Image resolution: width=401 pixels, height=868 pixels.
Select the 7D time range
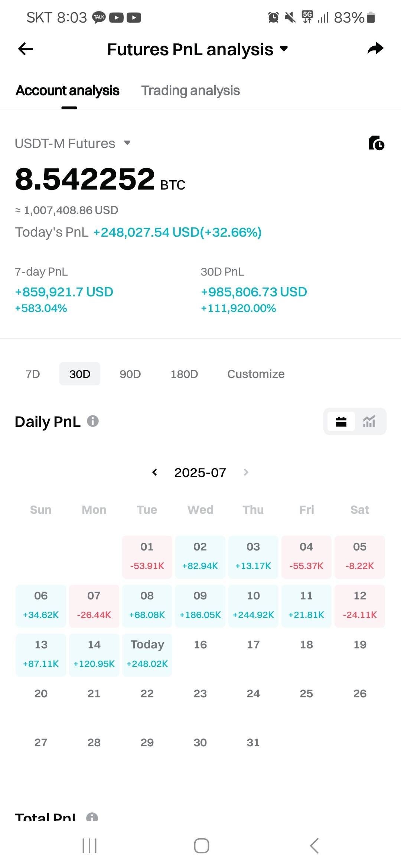point(33,374)
